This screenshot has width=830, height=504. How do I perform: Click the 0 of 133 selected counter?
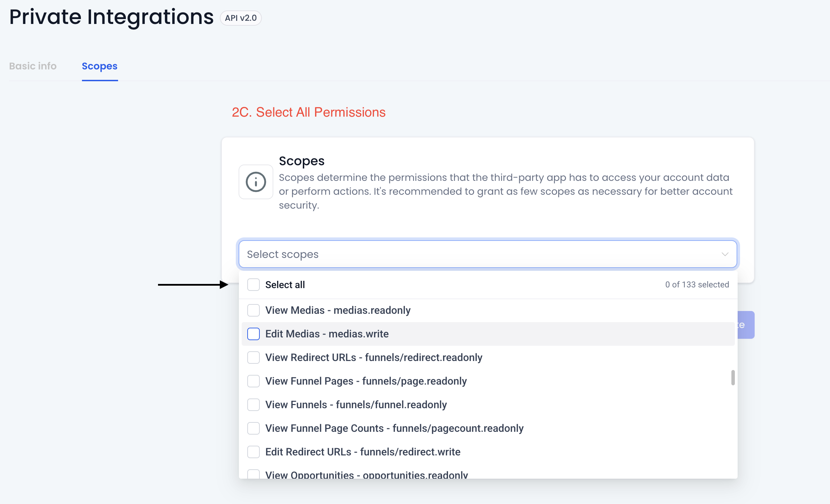tap(697, 284)
